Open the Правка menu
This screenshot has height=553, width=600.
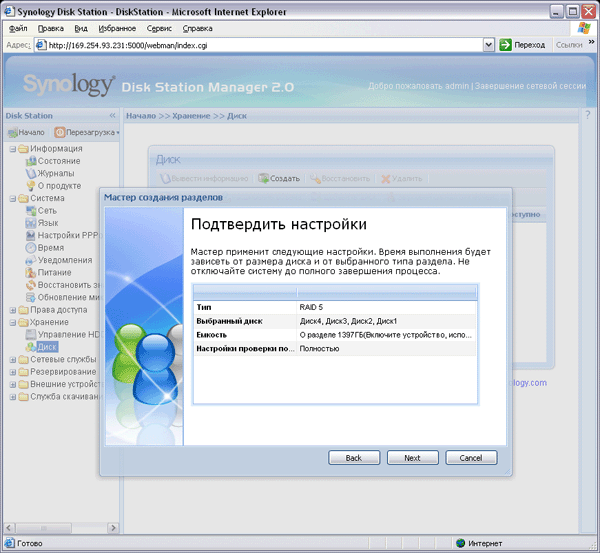[x=51, y=29]
